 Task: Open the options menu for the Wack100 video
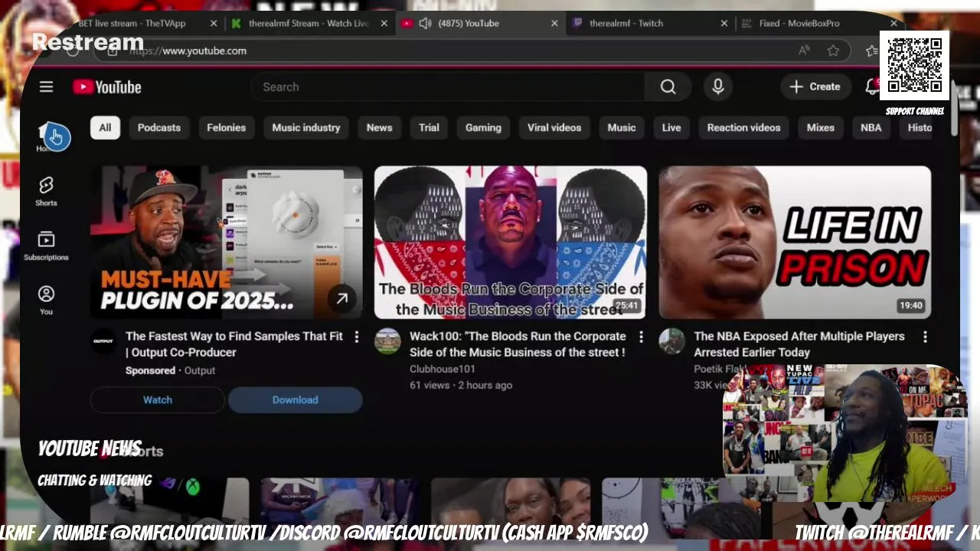[x=641, y=337]
